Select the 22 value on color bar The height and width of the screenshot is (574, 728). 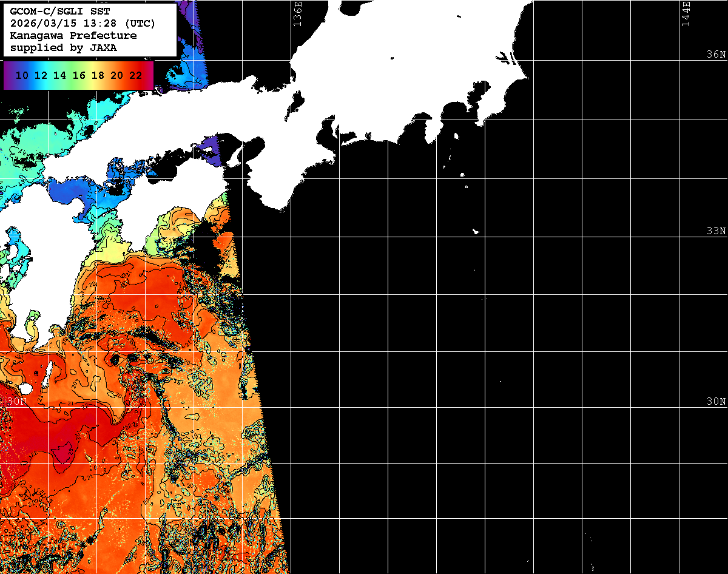(136, 76)
